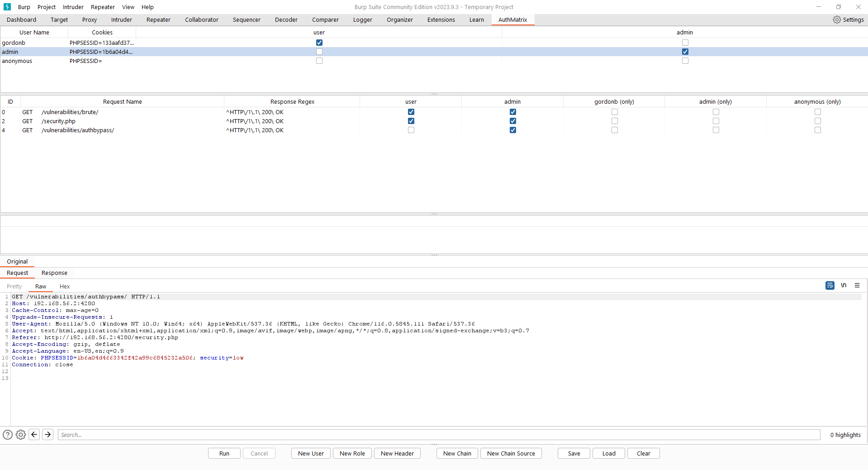Viewport: 868px width, 470px height.
Task: Toggle admin role for /security.php request
Action: tap(513, 121)
